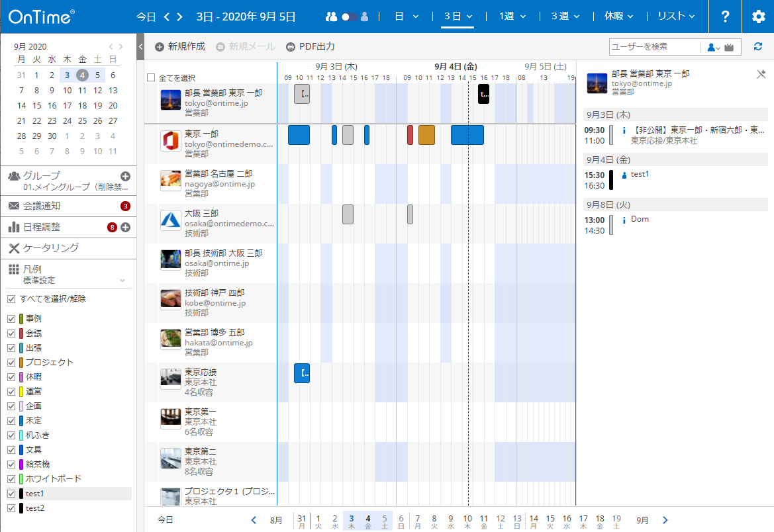Click the plus icon beside グループ
Screen dimensions: 774x532
coord(125,176)
